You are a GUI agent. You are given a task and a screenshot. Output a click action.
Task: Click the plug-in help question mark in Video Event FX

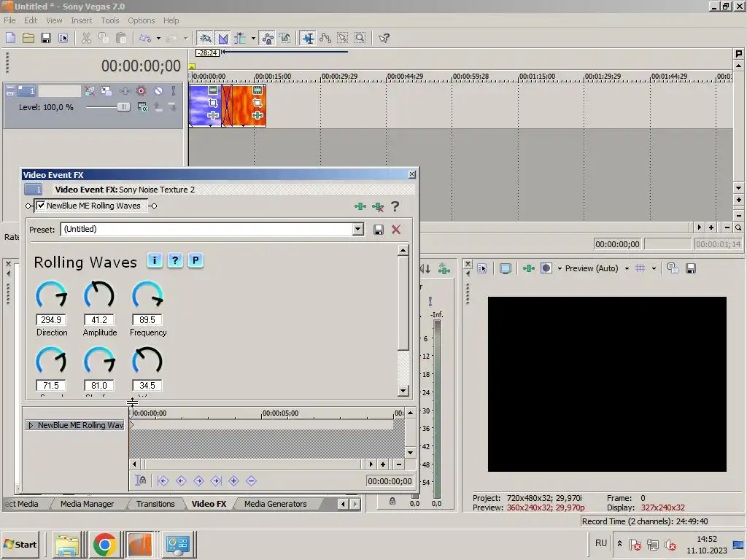tap(395, 206)
